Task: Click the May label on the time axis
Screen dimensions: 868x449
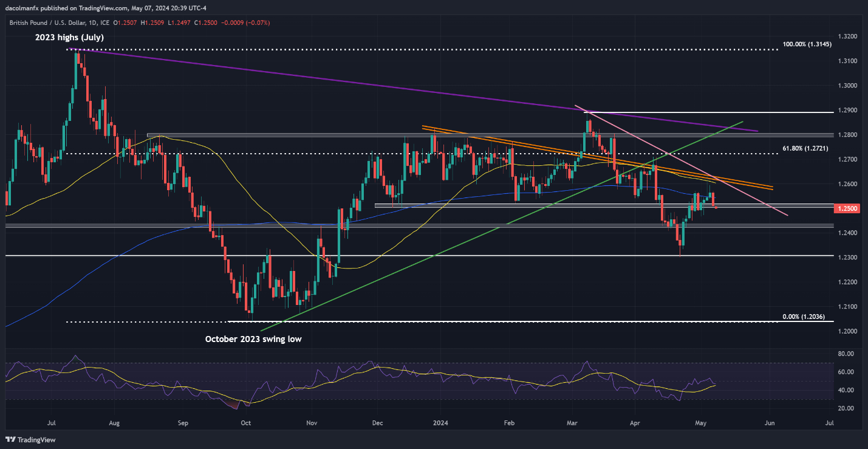Action: tap(700, 421)
